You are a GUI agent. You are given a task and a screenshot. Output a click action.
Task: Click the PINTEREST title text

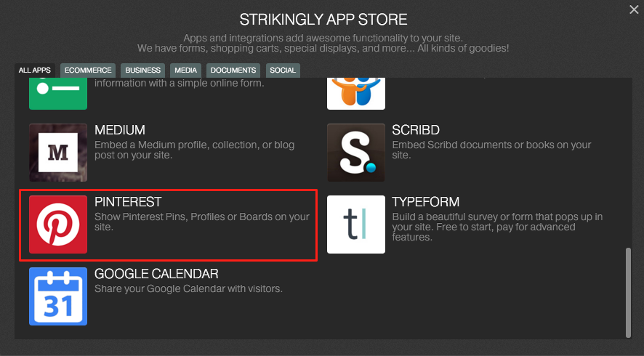[x=128, y=202]
